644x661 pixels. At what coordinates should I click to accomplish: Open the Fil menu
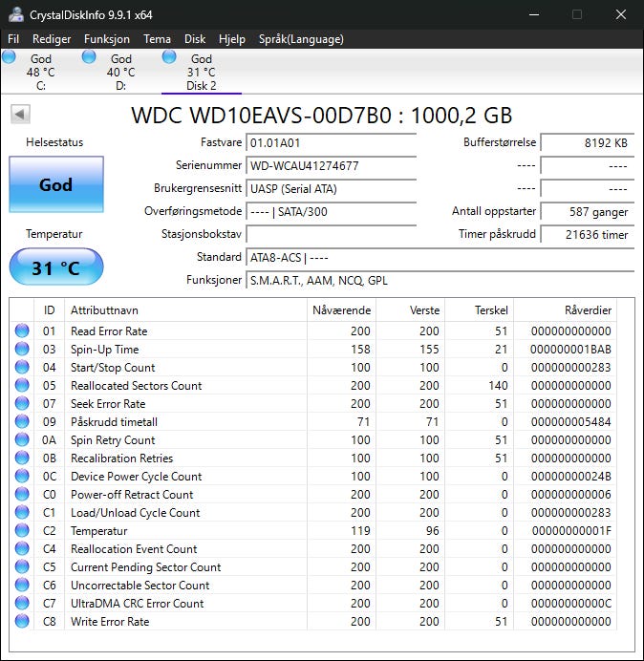(x=13, y=39)
